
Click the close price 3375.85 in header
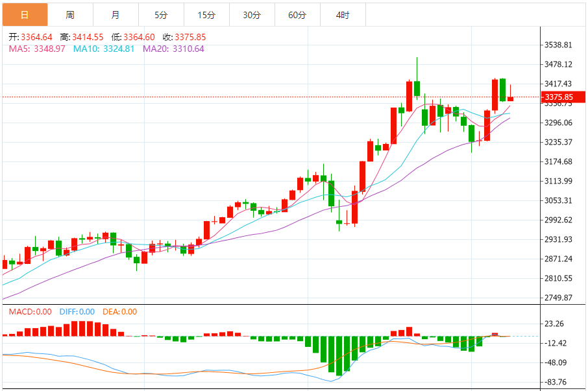(x=190, y=37)
